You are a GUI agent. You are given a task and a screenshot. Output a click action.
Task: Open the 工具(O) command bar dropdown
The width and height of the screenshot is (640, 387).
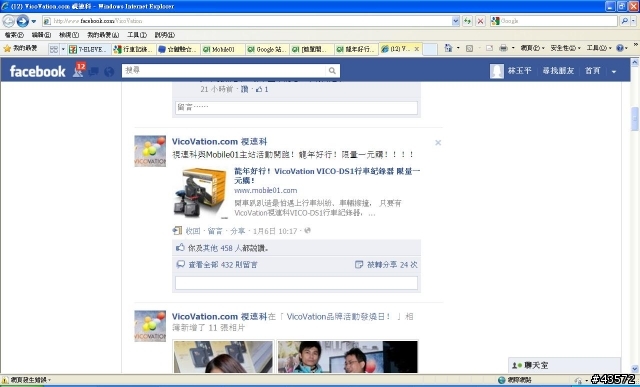(599, 48)
